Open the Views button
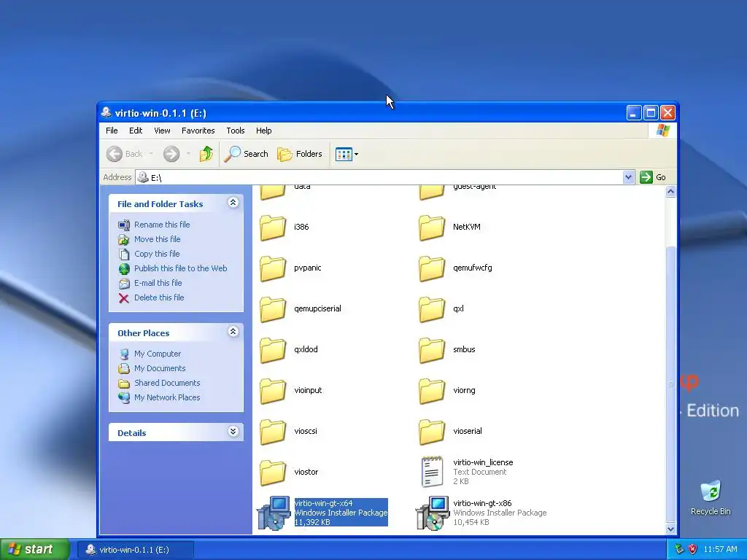The height and width of the screenshot is (560, 747). tap(347, 154)
